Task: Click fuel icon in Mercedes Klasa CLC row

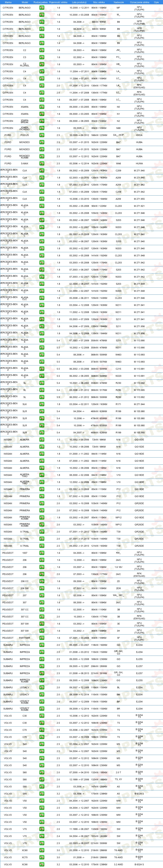Action: coord(41,298)
